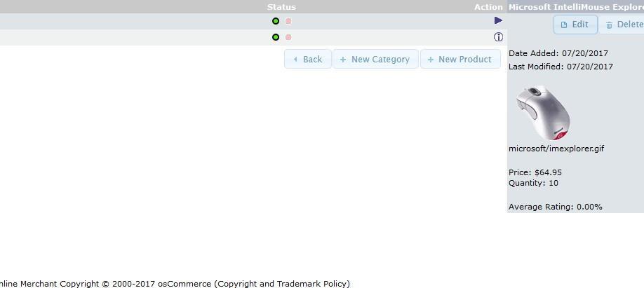Click the Status column header
644x288 pixels.
pyautogui.click(x=281, y=7)
